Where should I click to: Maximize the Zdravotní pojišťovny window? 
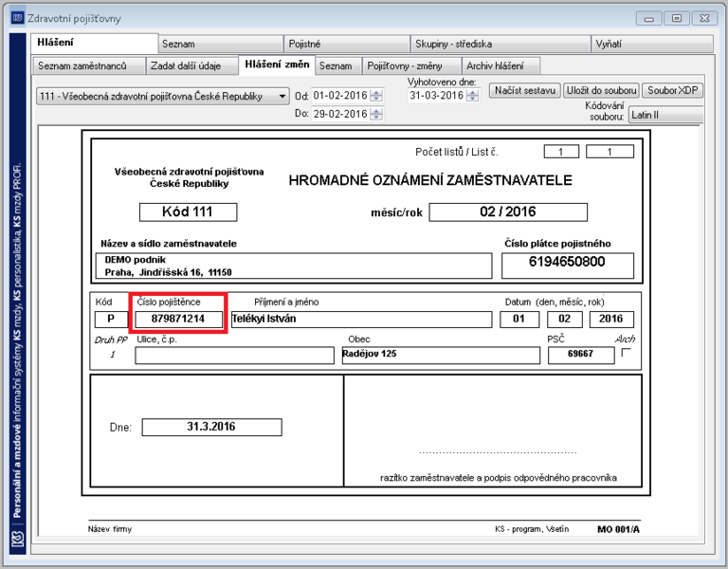pos(677,18)
